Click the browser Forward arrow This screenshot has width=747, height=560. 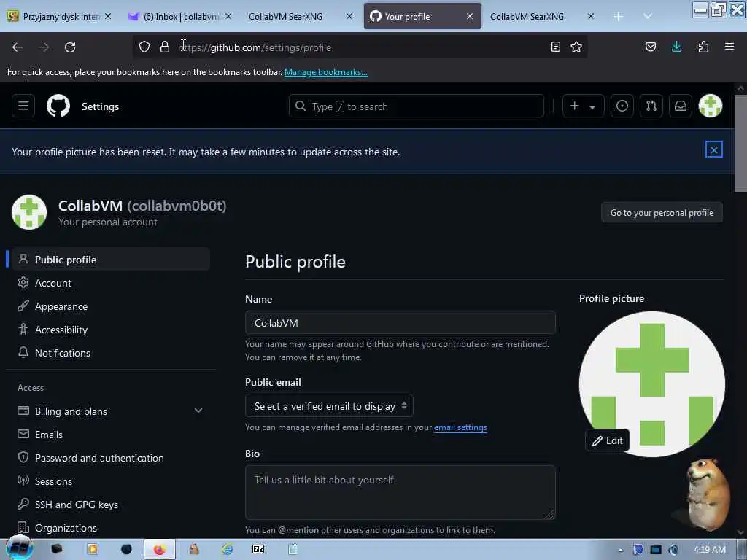(44, 47)
